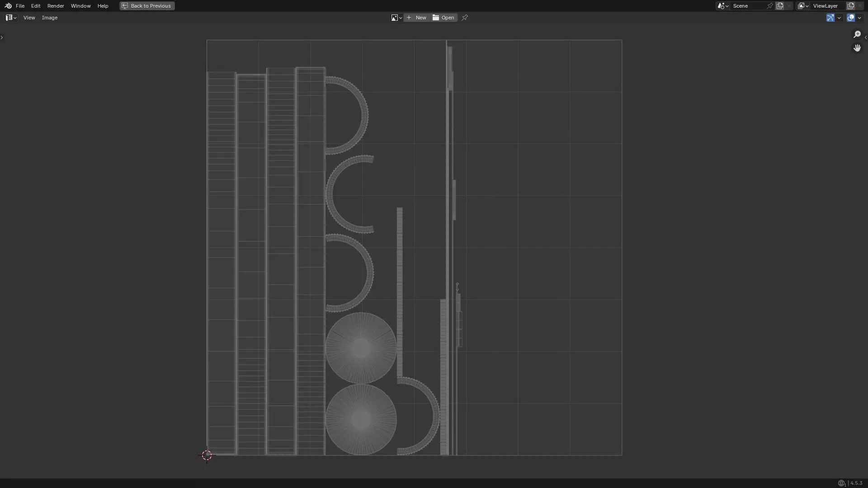
Task: Create a New image
Action: 417,18
